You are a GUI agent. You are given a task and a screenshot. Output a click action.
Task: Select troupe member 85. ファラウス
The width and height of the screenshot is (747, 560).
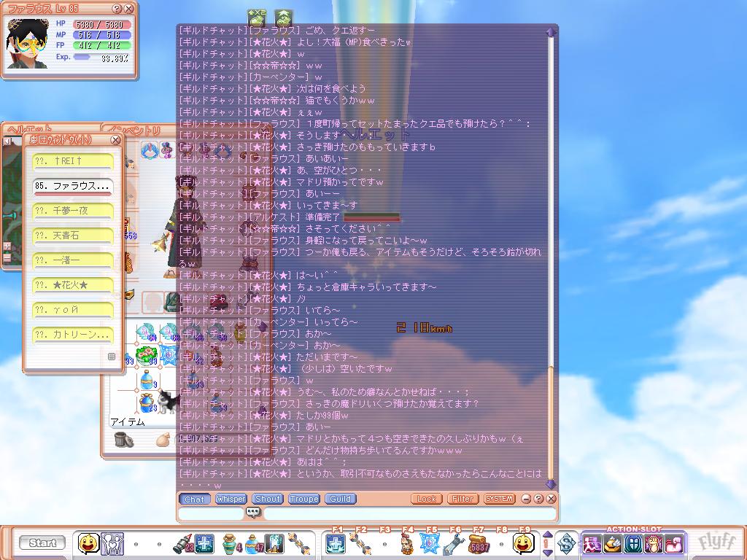74,186
